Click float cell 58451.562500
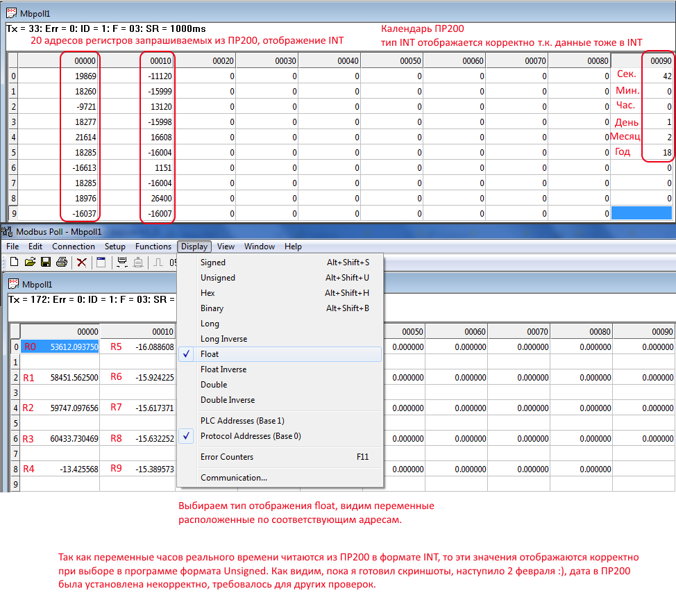676x616 pixels. (x=60, y=378)
